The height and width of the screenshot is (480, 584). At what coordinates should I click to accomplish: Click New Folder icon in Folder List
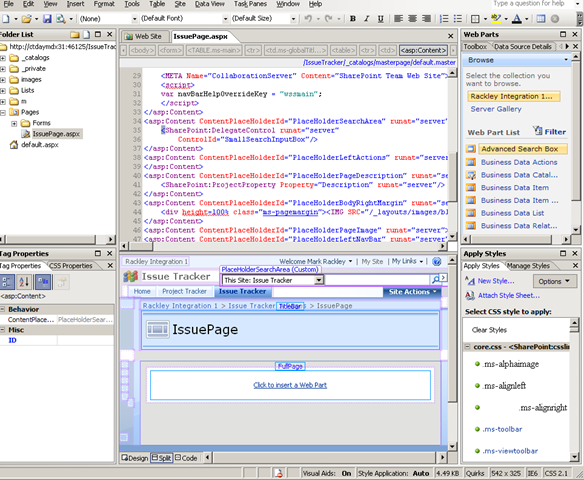pos(75,35)
